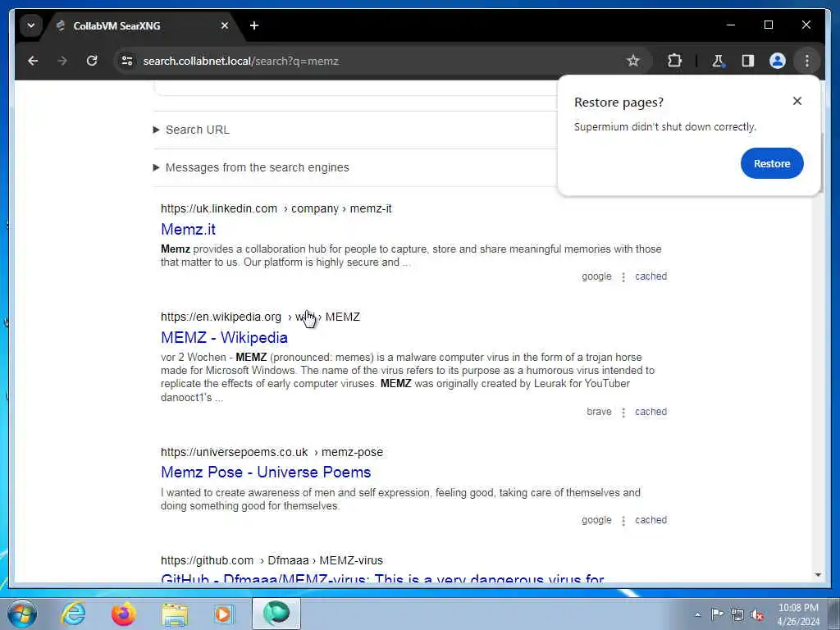Click the brave engine label under Wikipedia result
The width and height of the screenshot is (840, 630).
(599, 412)
